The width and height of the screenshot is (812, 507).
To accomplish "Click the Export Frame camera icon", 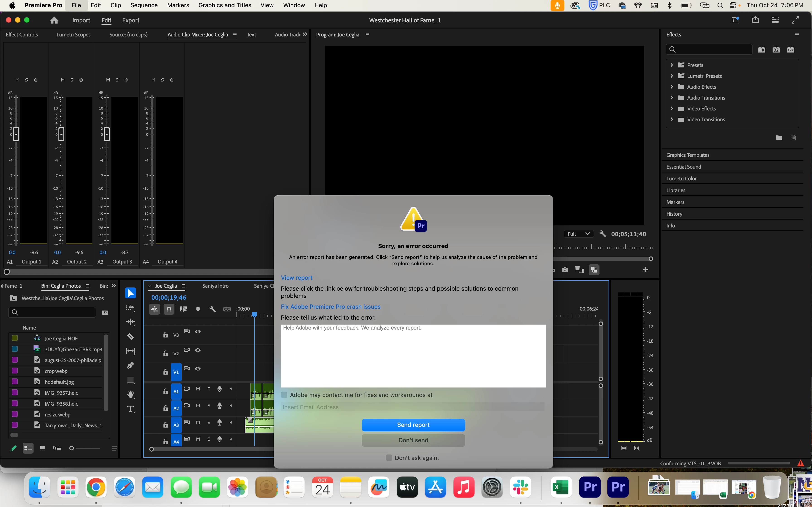I will tap(565, 270).
